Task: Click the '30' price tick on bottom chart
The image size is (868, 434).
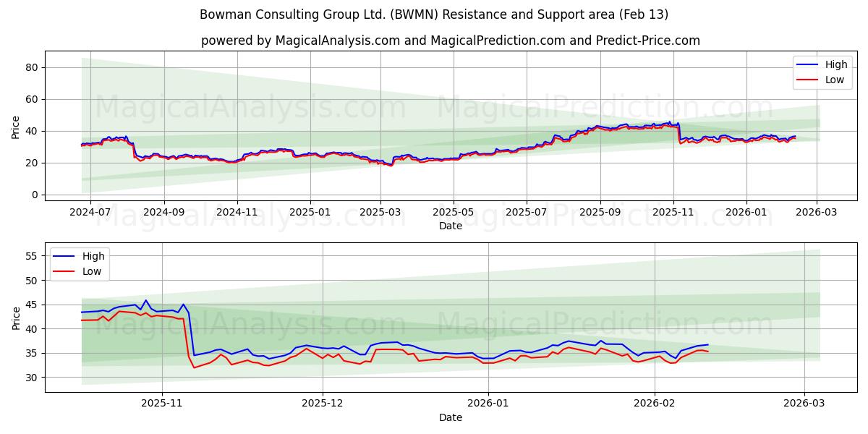Action: coord(33,378)
